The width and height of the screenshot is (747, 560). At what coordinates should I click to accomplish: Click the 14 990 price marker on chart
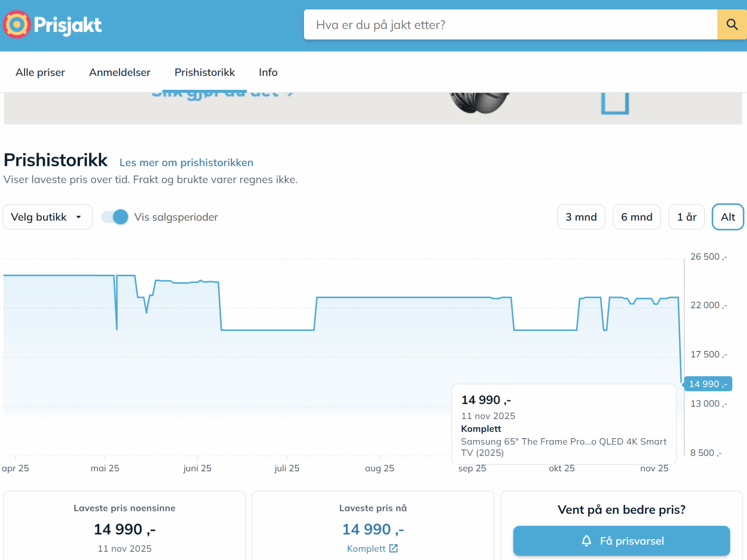[707, 384]
